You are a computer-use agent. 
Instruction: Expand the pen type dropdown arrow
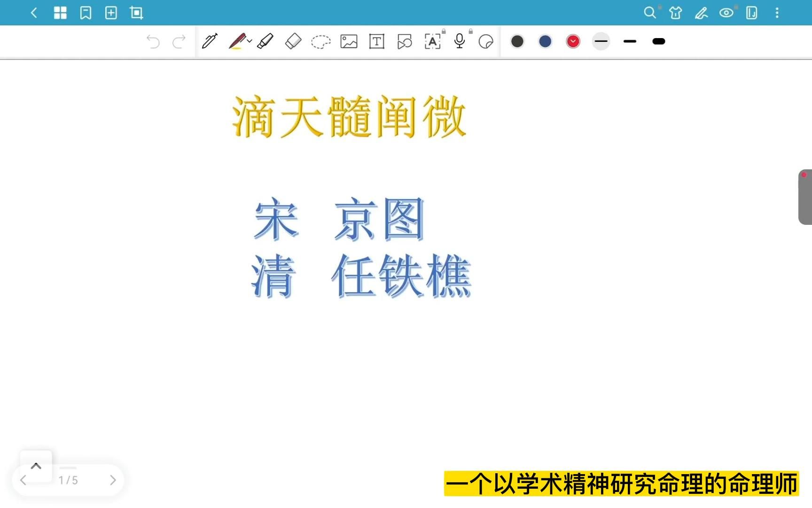pyautogui.click(x=250, y=41)
